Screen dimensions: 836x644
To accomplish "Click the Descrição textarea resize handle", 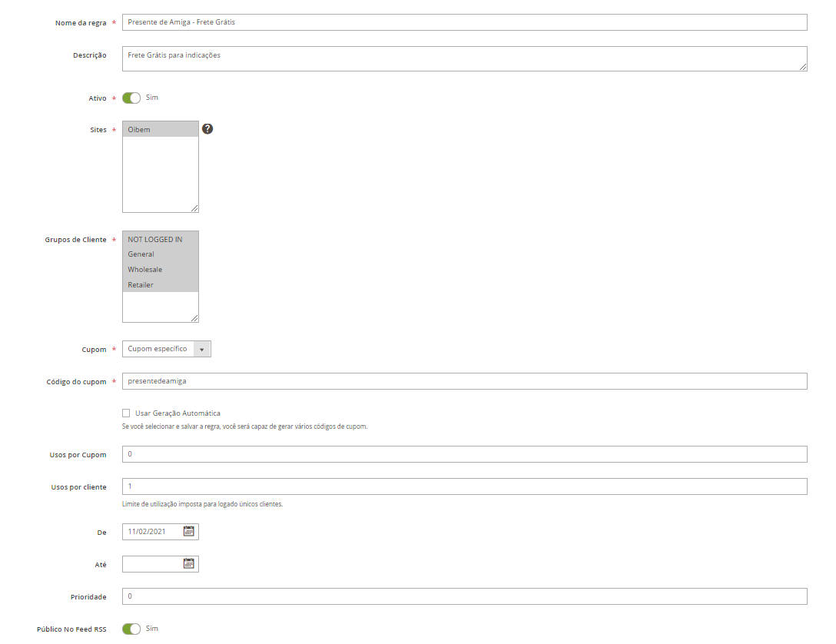I will coord(803,67).
